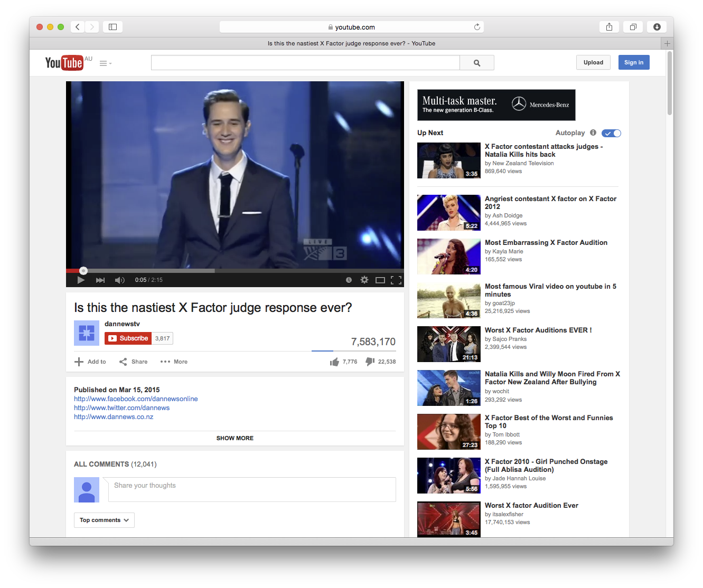Click Add to playlist

tap(90, 362)
